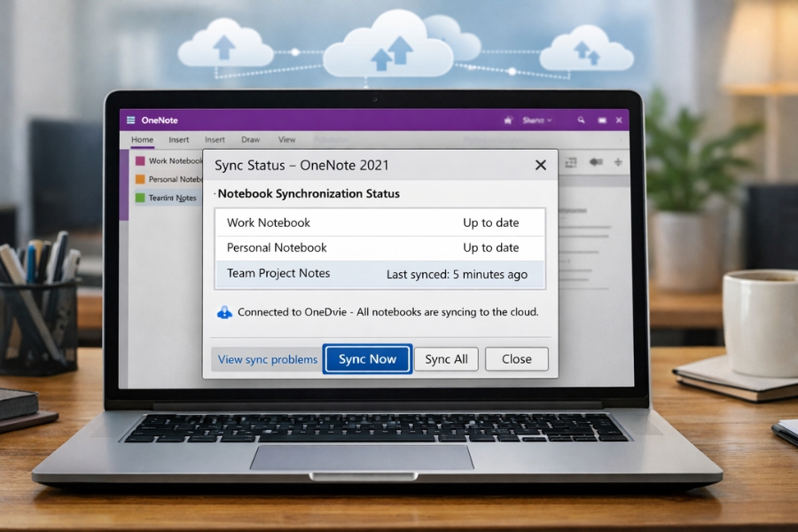This screenshot has height=532, width=798.
Task: Click the arrows icon at the toolbar's far right
Action: click(618, 162)
